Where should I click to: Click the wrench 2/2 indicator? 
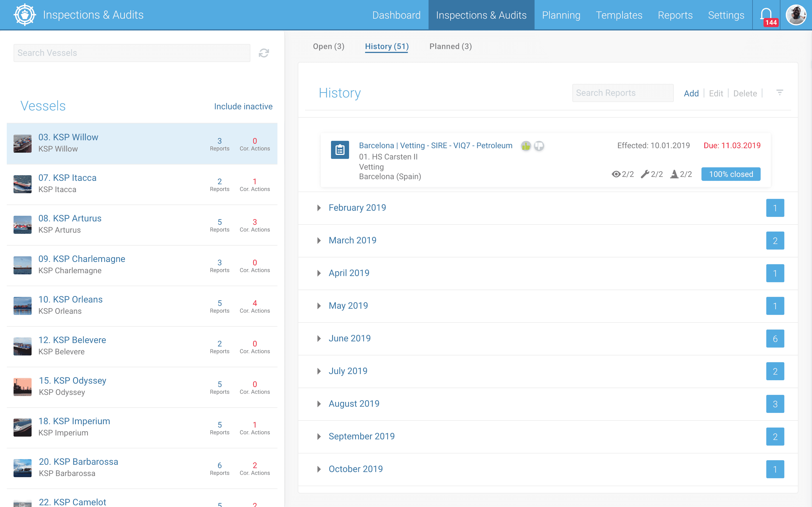pos(652,174)
